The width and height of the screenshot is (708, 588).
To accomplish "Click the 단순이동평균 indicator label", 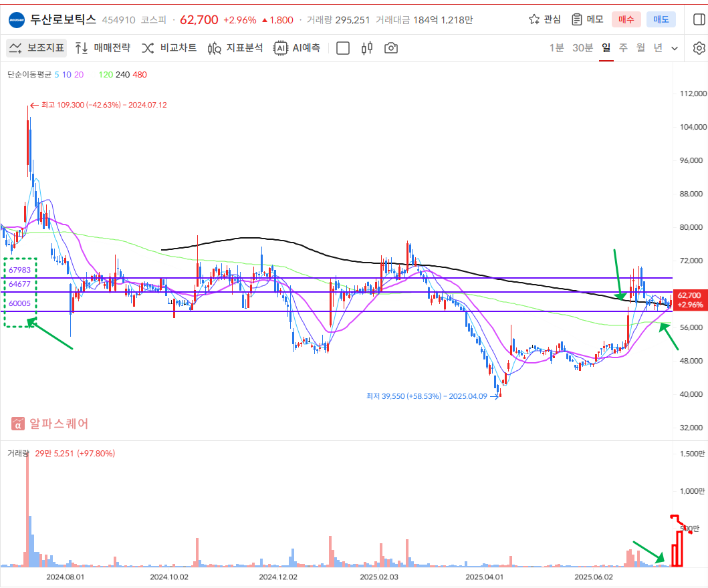I will point(29,74).
